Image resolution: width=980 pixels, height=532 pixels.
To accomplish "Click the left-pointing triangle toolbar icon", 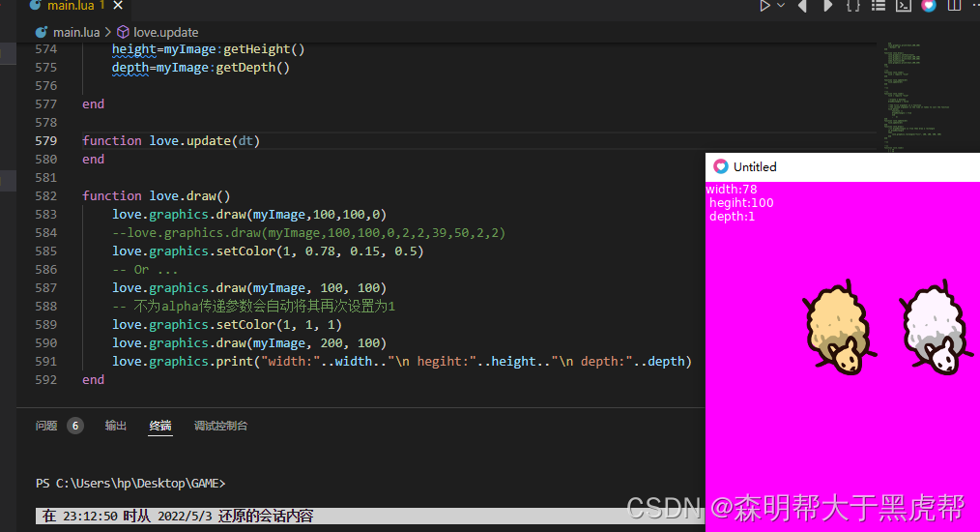I will [802, 6].
